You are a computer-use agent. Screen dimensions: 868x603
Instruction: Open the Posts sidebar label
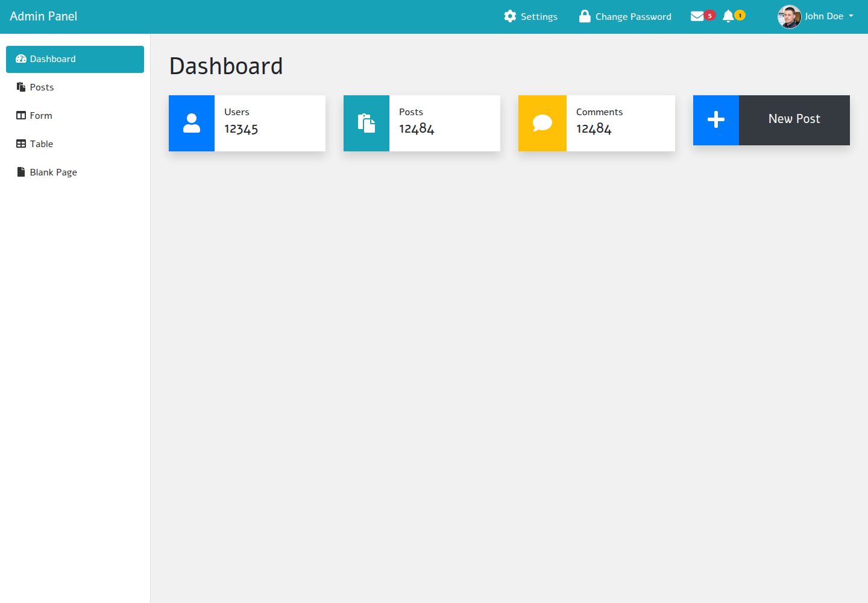coord(42,87)
